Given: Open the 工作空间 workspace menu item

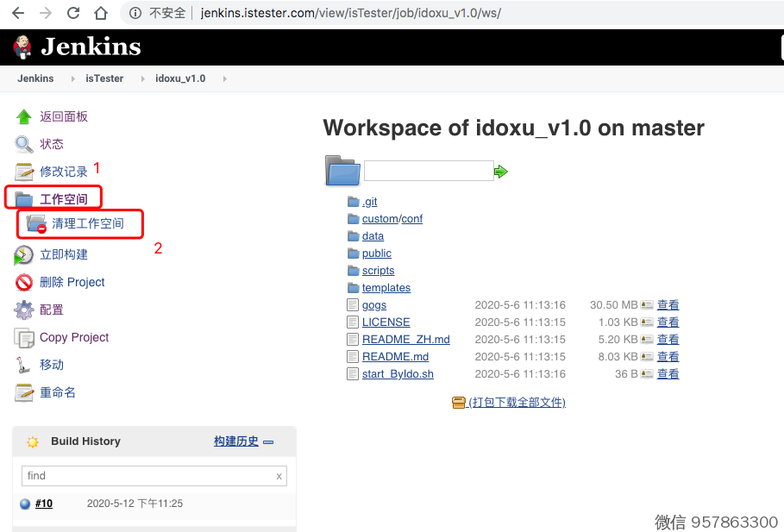Looking at the screenshot, I should (64, 199).
